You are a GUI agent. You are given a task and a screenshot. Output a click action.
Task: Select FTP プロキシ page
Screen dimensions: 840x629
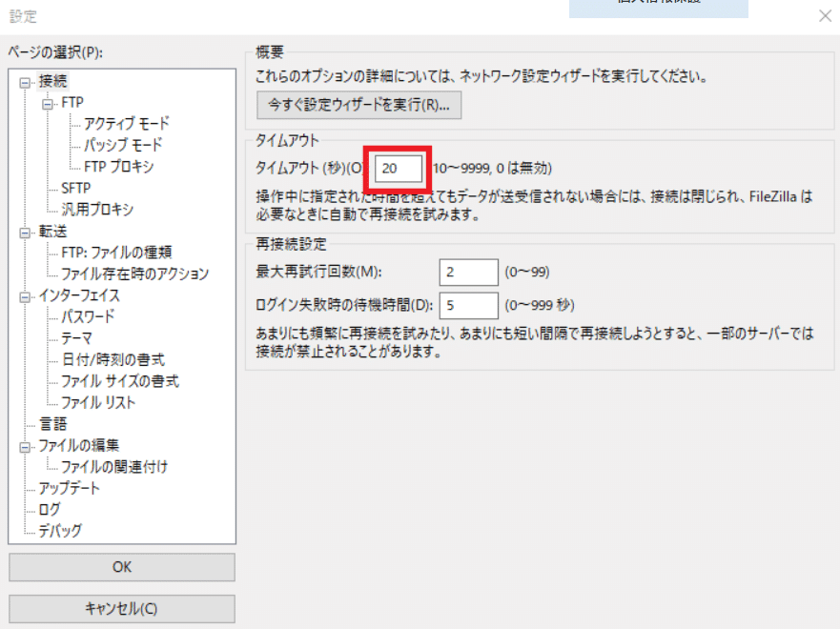click(x=118, y=167)
